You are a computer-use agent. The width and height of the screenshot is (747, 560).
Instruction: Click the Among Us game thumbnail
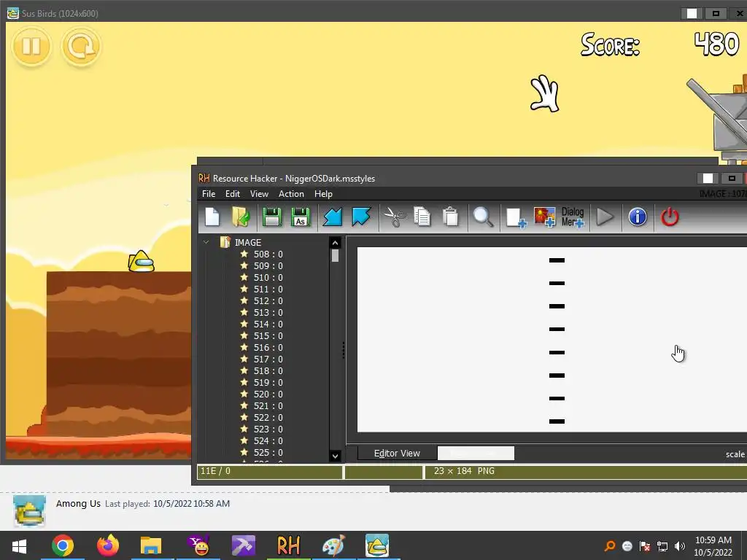(29, 510)
